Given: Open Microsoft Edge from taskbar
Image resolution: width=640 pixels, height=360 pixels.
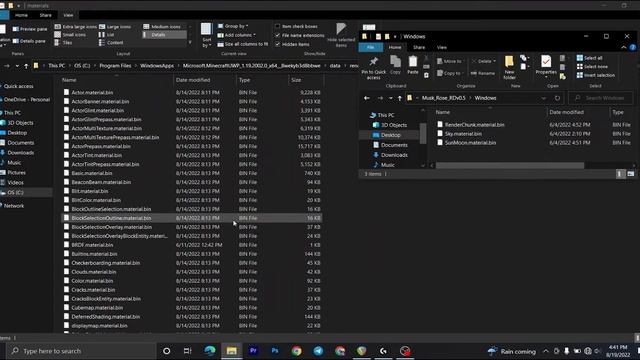Looking at the screenshot, I should (x=210, y=351).
